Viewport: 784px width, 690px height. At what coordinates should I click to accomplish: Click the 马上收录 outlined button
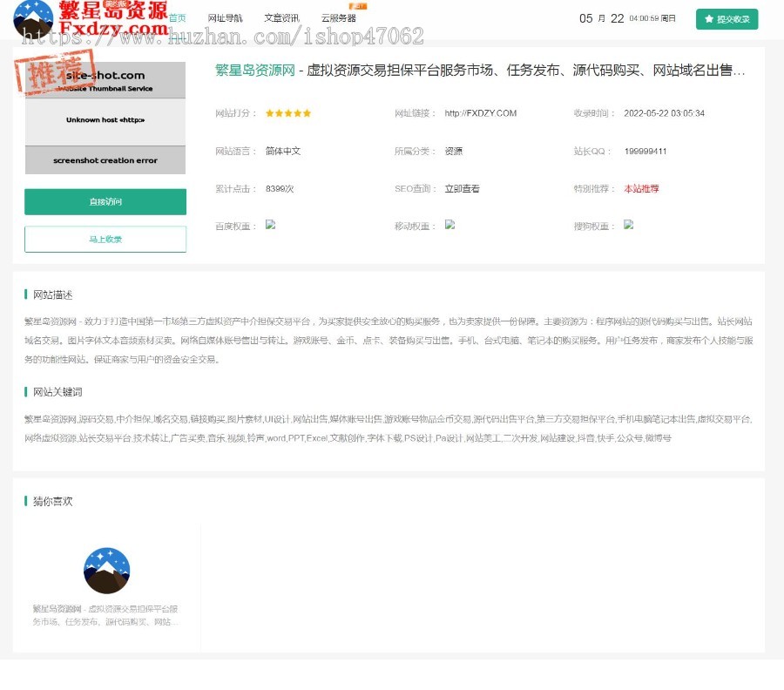point(105,239)
